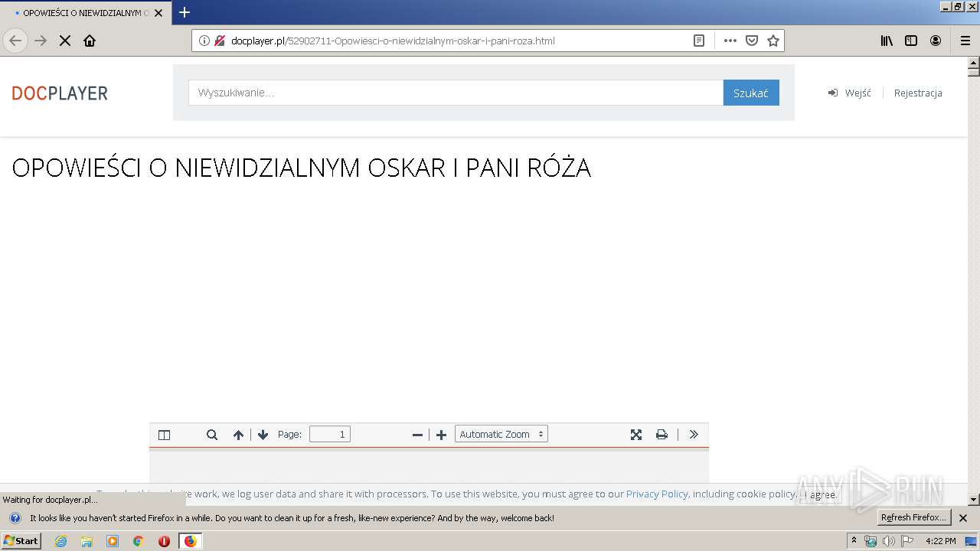Click the PDF page number field

[x=330, y=434]
